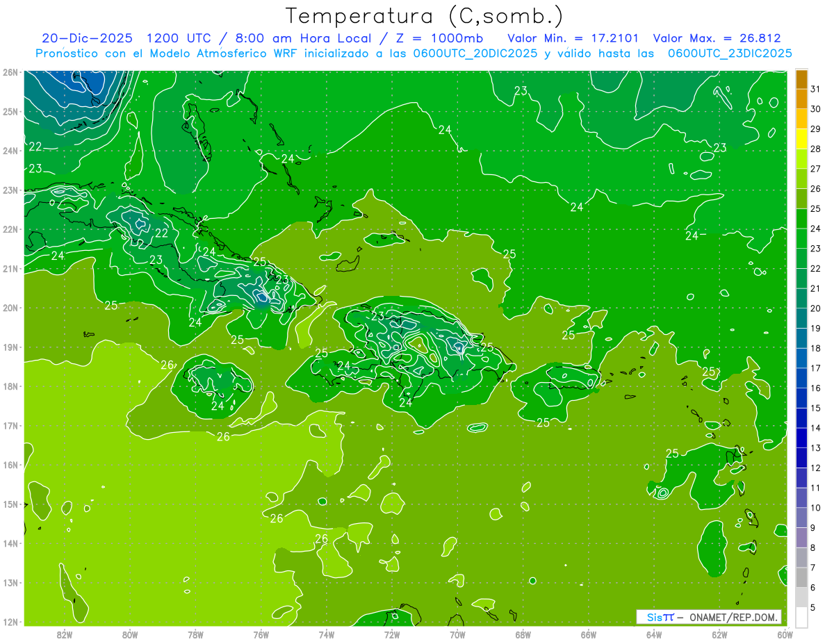Click the colorbar label "16"
The height and width of the screenshot is (644, 834).
(815, 388)
